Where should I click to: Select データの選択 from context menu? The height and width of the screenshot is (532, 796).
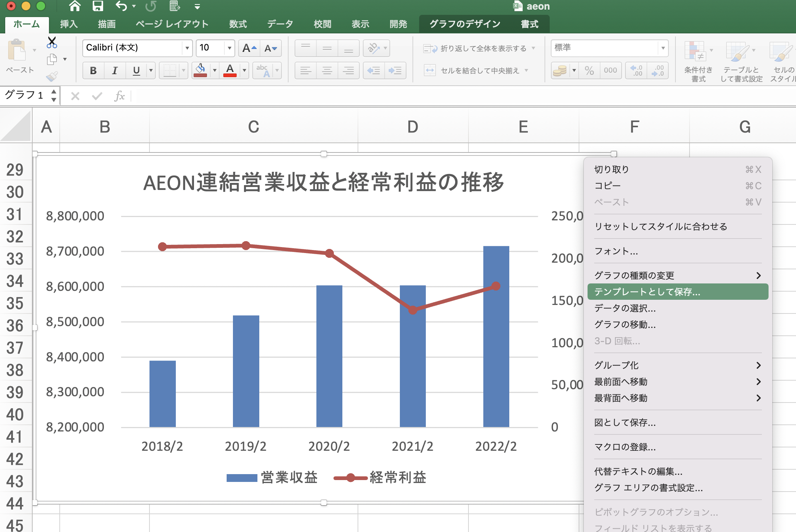678,308
